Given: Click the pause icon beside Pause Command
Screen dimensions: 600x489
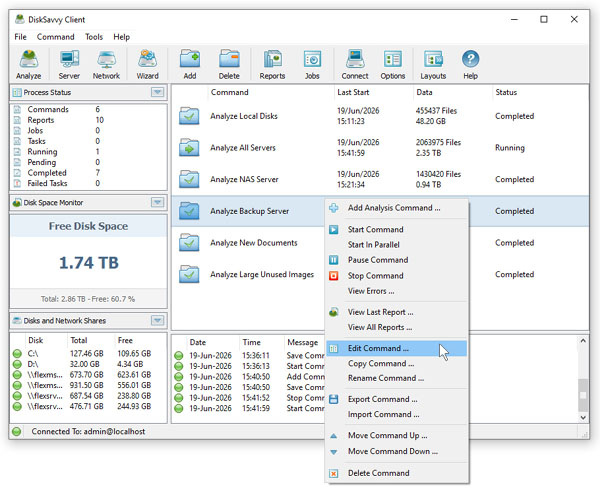Looking at the screenshot, I should 334,260.
